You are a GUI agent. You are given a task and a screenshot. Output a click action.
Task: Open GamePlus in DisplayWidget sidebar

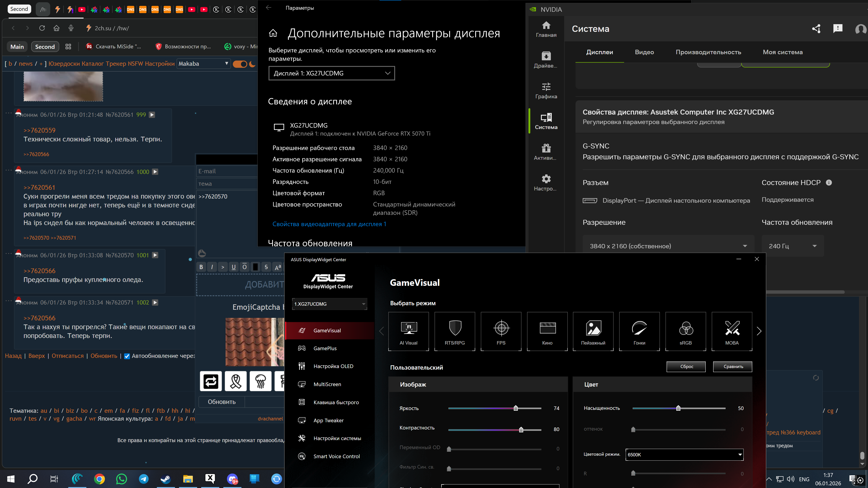click(x=325, y=348)
